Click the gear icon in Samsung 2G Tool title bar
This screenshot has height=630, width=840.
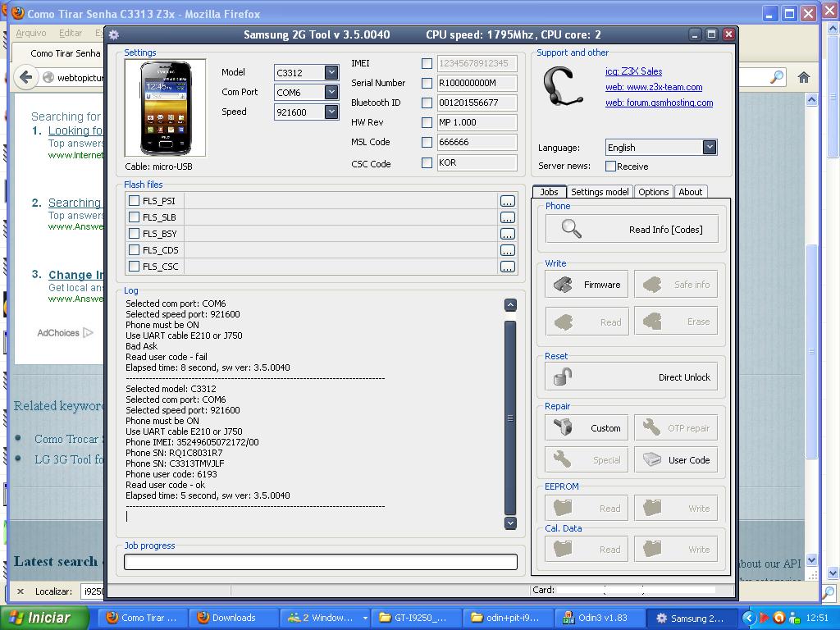pos(113,34)
